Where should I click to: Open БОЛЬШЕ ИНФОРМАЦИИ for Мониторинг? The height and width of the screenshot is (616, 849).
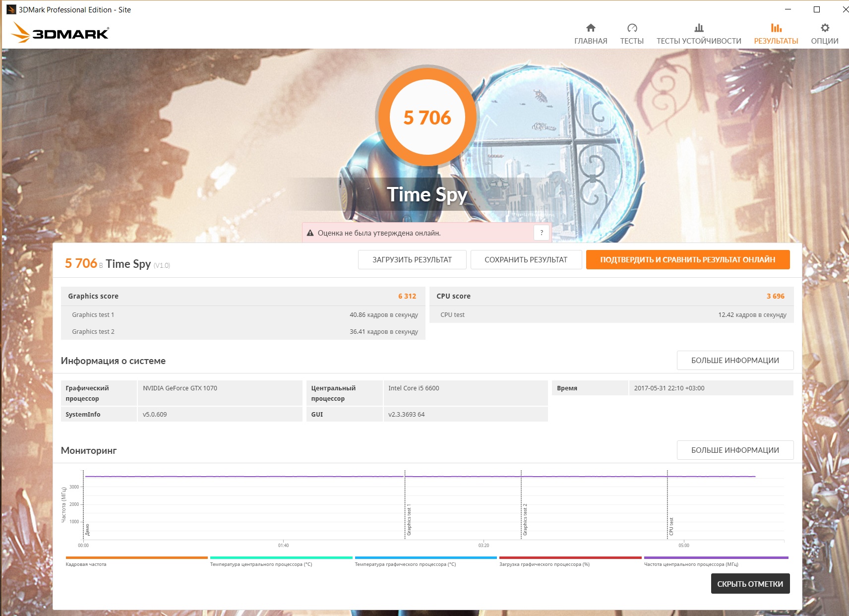click(x=735, y=450)
